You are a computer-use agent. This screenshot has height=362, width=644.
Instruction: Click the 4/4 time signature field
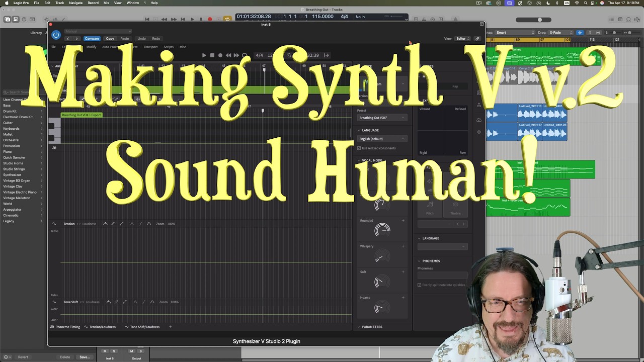259,55
